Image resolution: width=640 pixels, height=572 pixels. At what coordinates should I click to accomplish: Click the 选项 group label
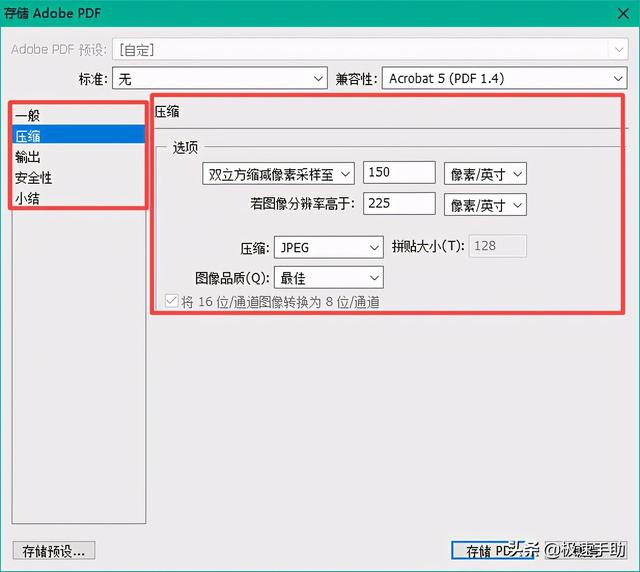pos(185,147)
